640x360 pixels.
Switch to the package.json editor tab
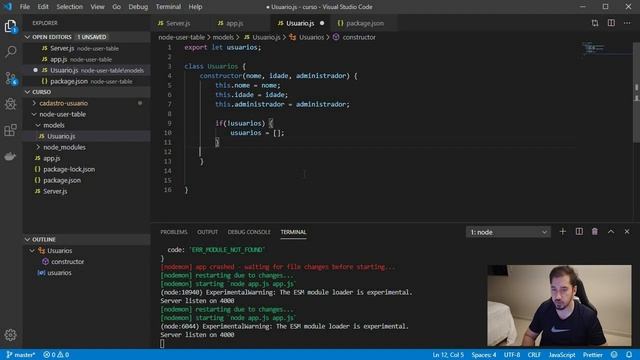(x=364, y=23)
